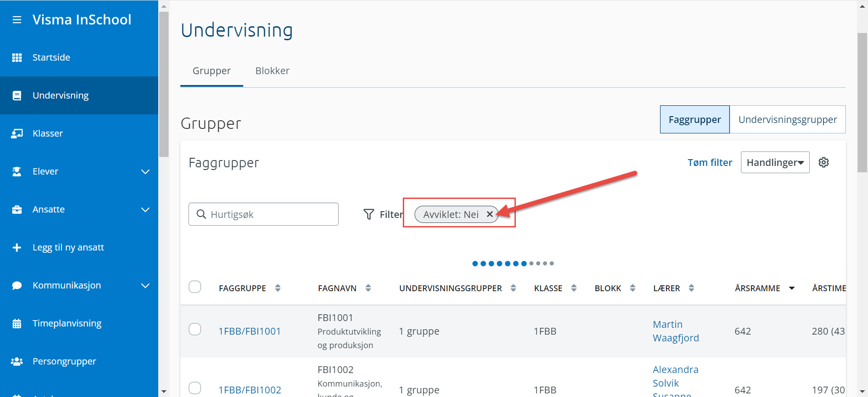Click the Persongrupper people icon
This screenshot has width=868, height=397.
click(x=17, y=361)
